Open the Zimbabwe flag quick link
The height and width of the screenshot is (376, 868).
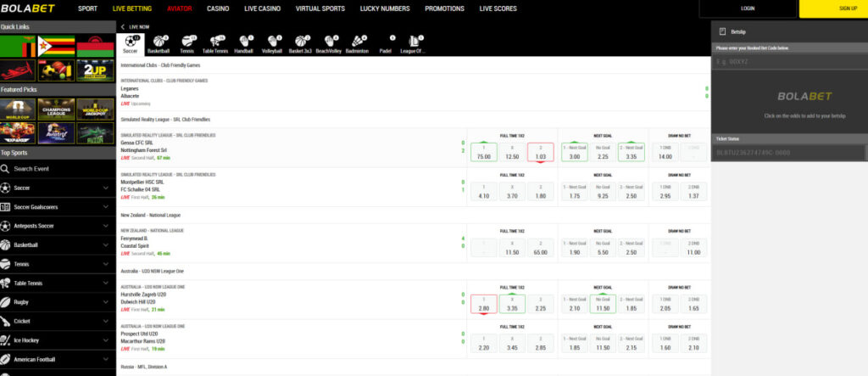click(x=56, y=47)
